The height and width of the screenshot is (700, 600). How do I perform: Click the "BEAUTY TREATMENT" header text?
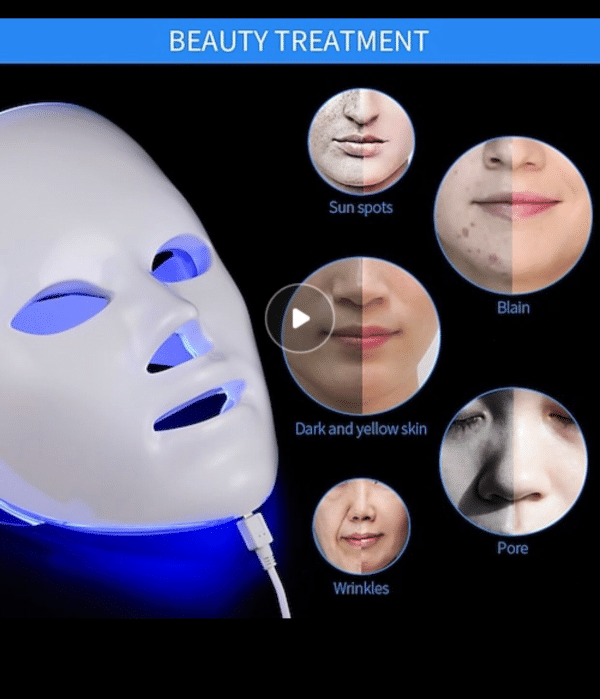299,41
